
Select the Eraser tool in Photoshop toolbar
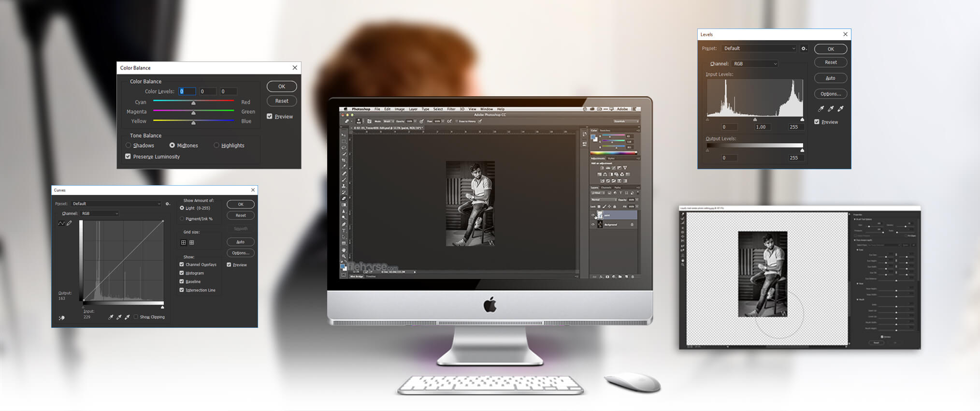(x=344, y=198)
